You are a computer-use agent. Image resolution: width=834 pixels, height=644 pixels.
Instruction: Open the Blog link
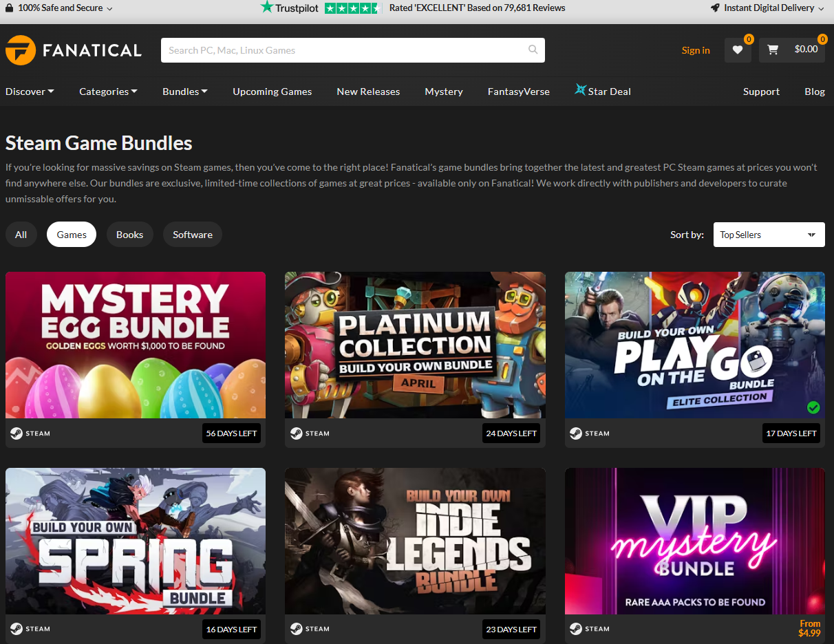(815, 92)
